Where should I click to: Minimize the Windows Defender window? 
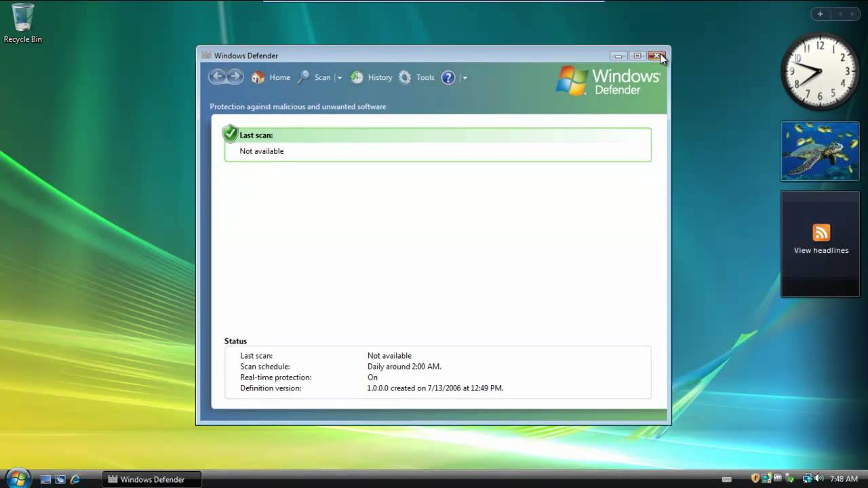click(618, 56)
